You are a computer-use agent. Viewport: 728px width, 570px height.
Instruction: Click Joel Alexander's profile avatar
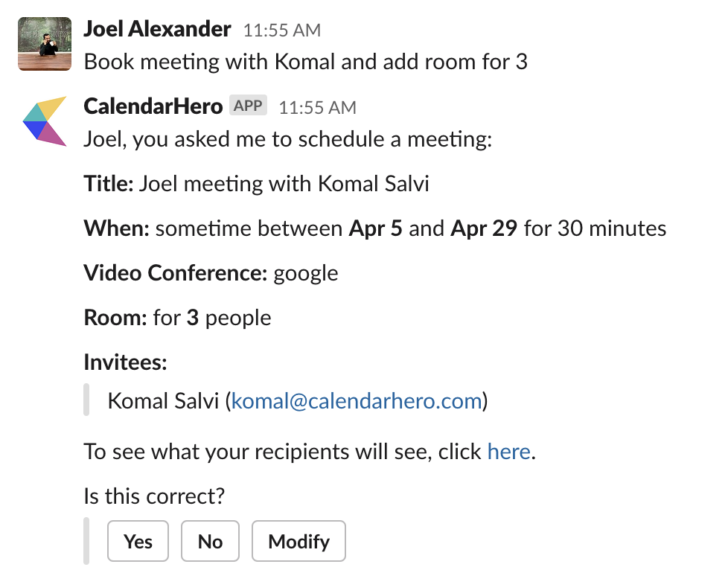tap(45, 44)
